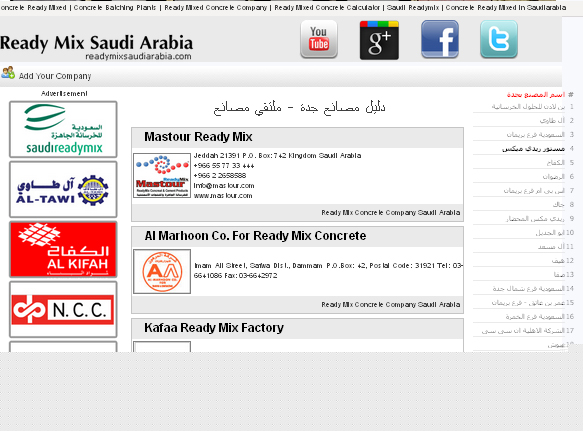Open the Google Plus icon
Image resolution: width=583 pixels, height=431 pixels.
click(379, 40)
